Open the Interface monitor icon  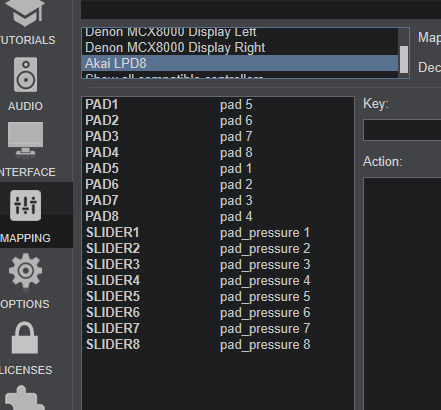tap(25, 139)
